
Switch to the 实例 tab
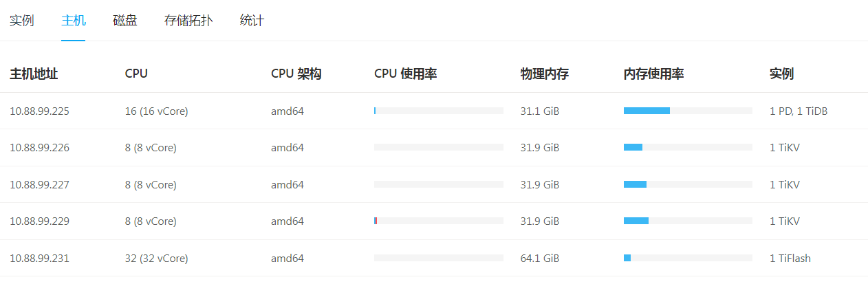[22, 21]
